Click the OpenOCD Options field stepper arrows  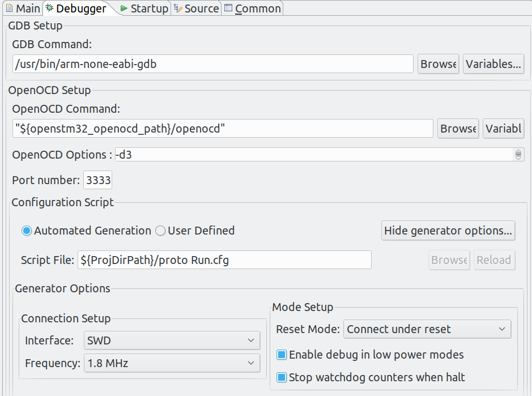coord(518,155)
